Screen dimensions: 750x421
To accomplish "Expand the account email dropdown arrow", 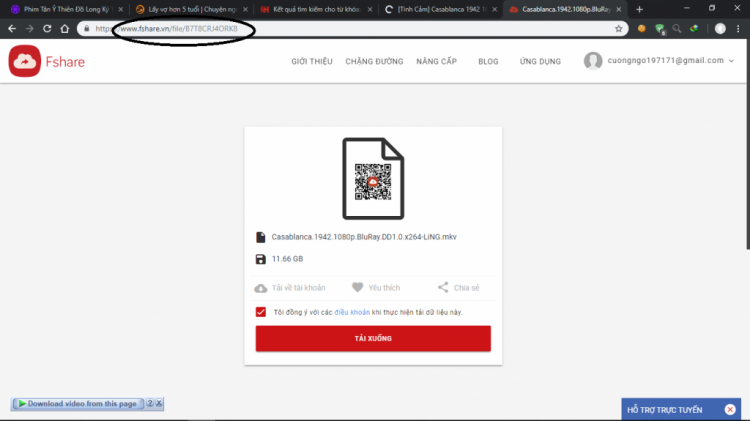I will (731, 61).
